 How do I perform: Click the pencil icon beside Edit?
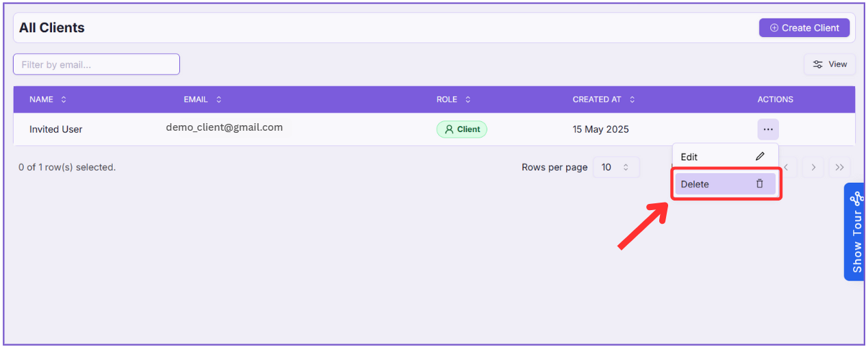click(x=760, y=157)
